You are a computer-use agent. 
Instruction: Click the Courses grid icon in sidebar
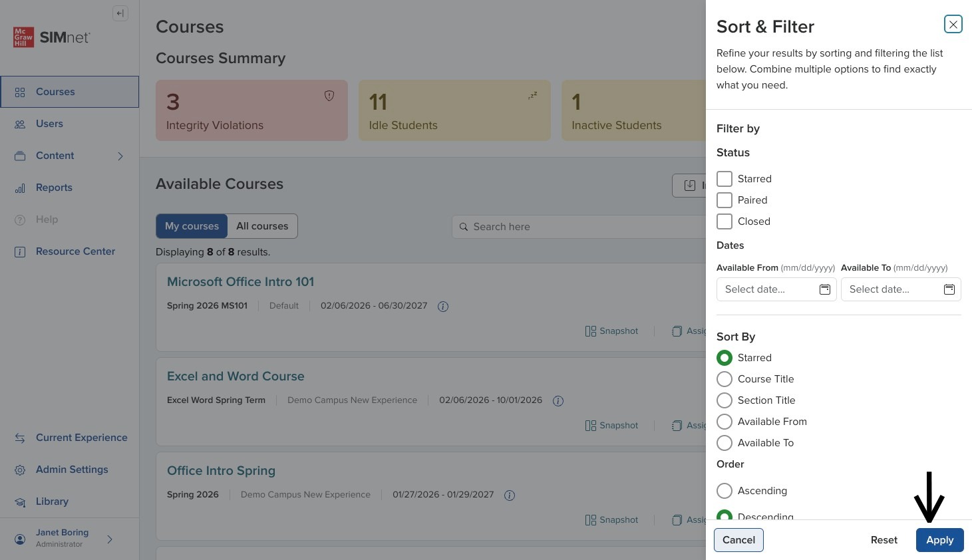point(20,92)
